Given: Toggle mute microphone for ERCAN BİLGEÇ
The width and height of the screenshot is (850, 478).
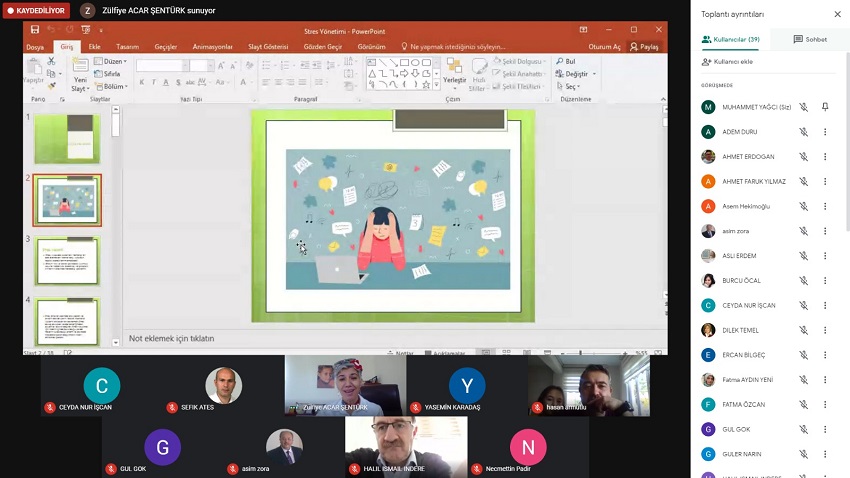Looking at the screenshot, I should click(803, 355).
